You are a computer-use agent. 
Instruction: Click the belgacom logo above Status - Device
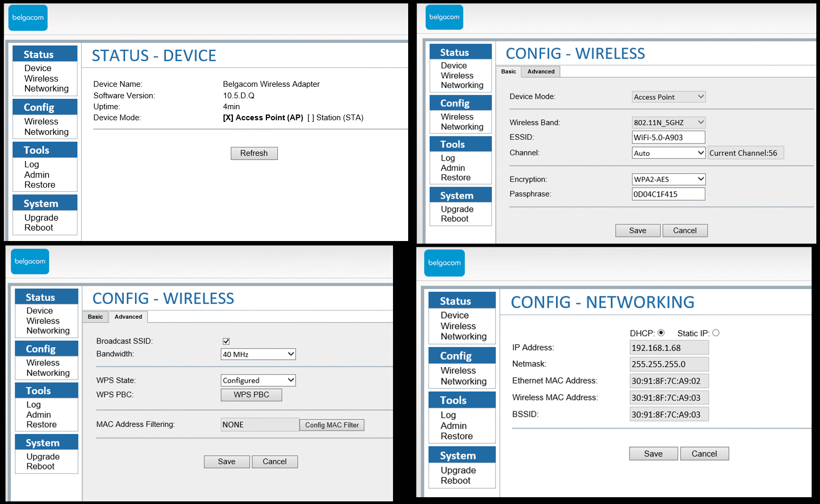[x=28, y=18]
